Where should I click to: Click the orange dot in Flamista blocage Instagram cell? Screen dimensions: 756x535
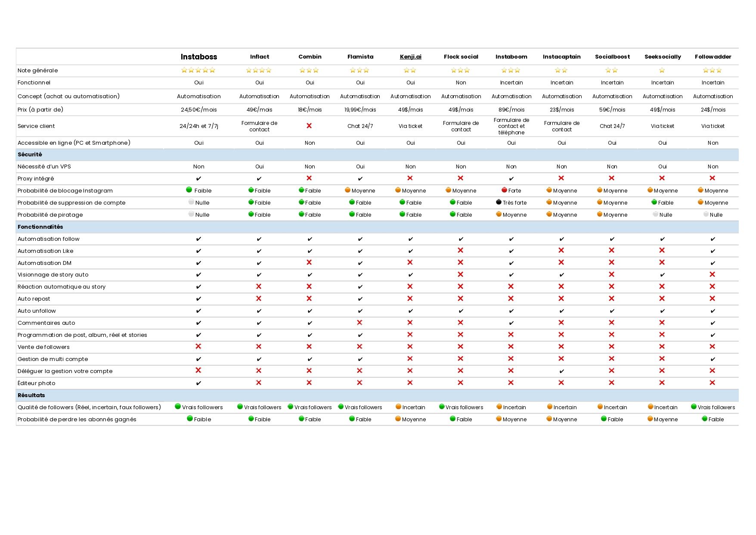[x=347, y=190]
